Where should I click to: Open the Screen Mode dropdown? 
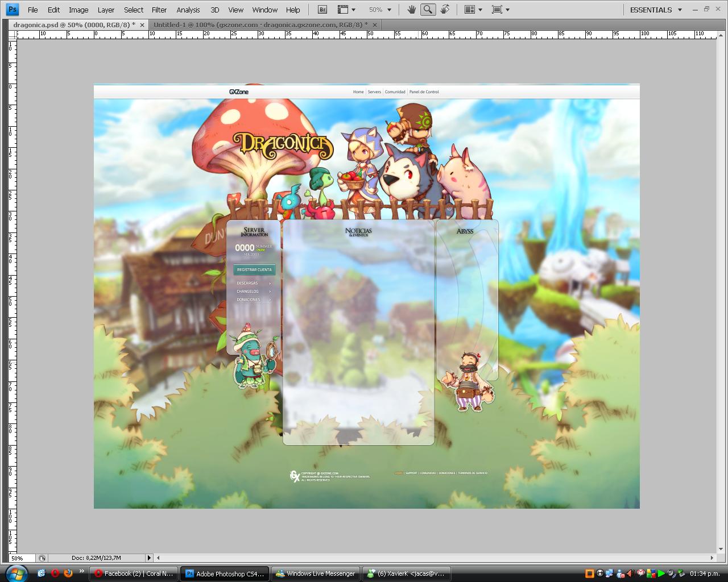point(500,10)
